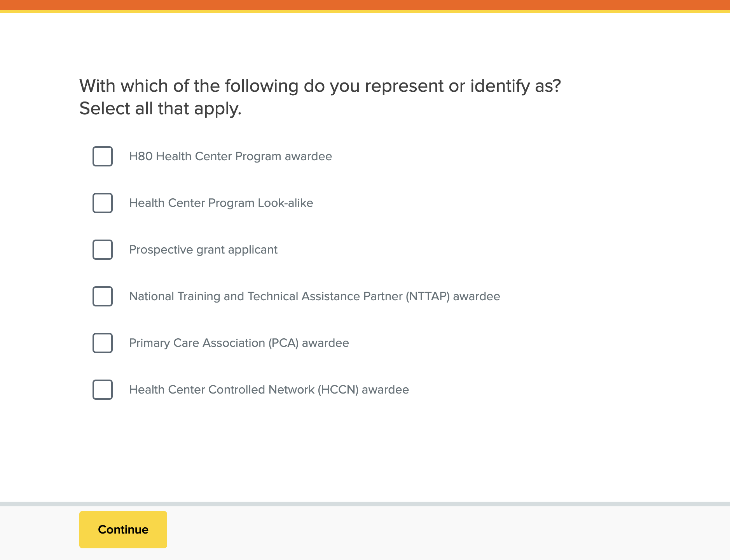Check the Primary Care Association awardee box
This screenshot has width=730, height=560.
point(103,343)
